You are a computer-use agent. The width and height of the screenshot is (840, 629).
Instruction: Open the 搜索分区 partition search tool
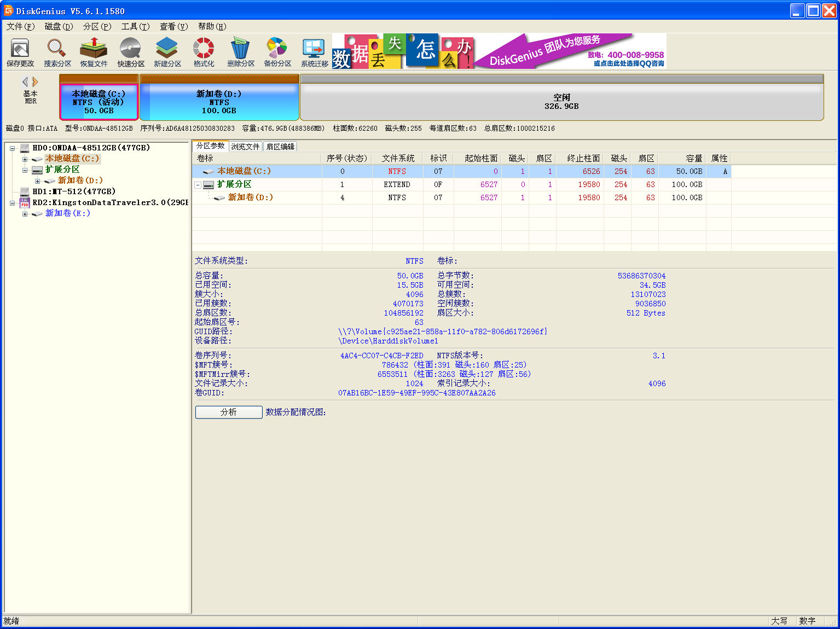(x=57, y=52)
